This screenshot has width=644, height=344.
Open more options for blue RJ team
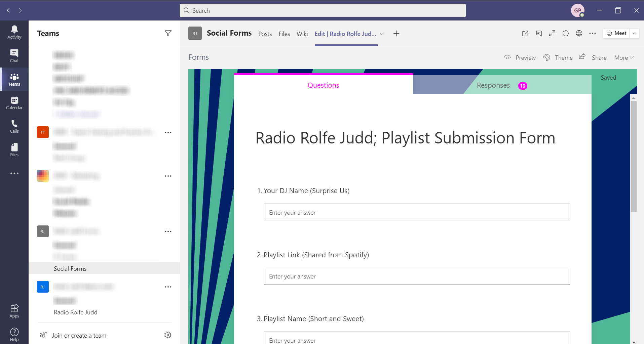click(168, 287)
